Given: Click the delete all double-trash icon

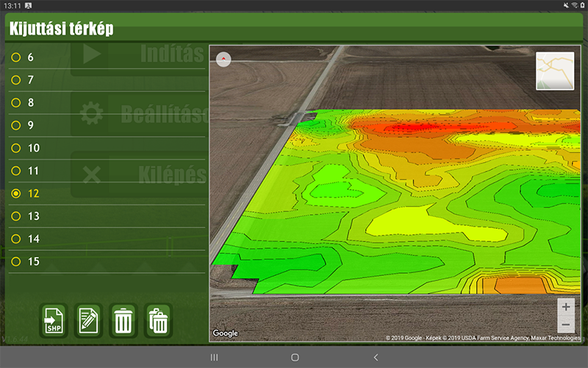Looking at the screenshot, I should pyautogui.click(x=158, y=320).
